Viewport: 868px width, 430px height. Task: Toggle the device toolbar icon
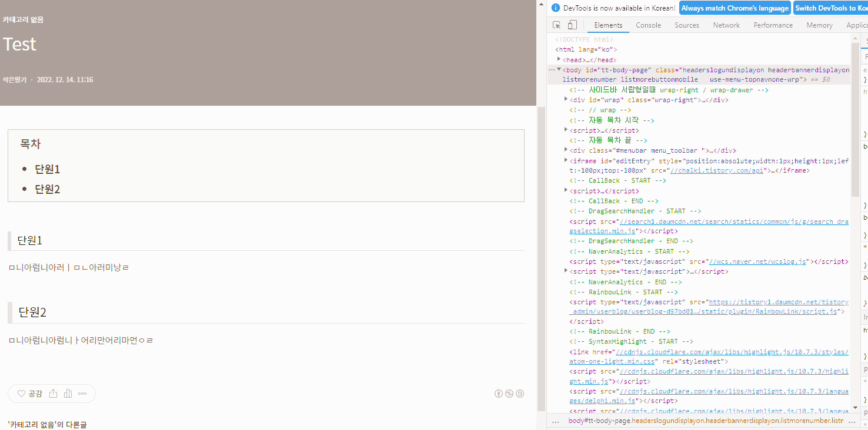pos(572,25)
